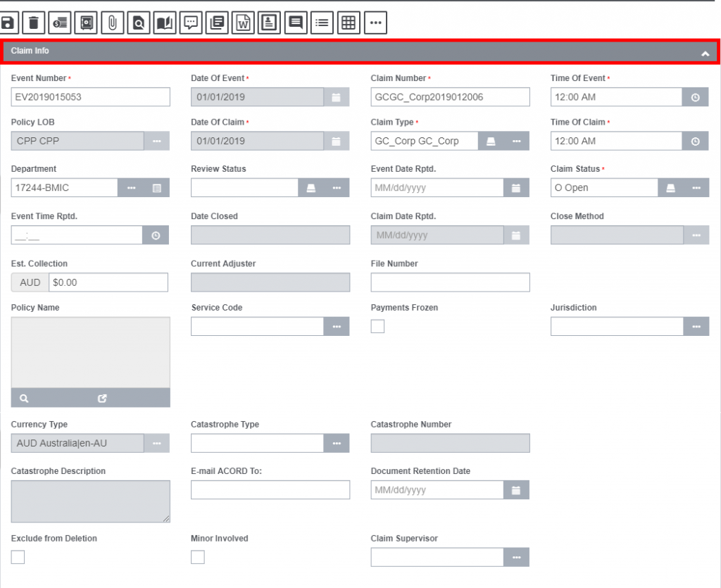Check the Minor Involved checkbox
Image resolution: width=721 pixels, height=588 pixels.
coord(198,557)
